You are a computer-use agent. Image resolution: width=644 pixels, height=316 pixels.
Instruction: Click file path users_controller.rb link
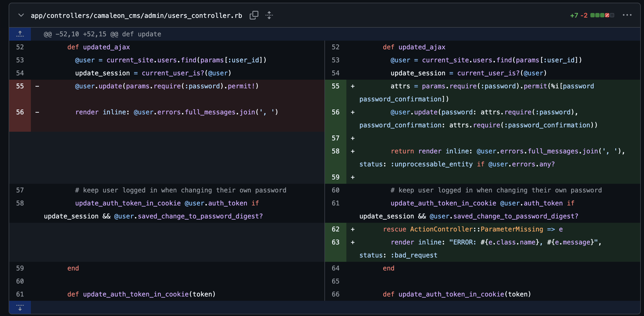coord(136,16)
